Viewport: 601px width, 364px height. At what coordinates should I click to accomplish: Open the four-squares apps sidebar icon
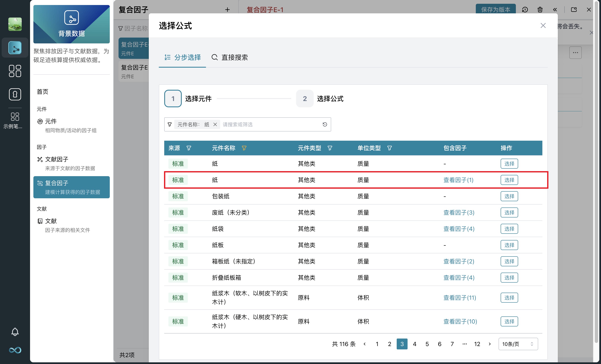pyautogui.click(x=15, y=71)
